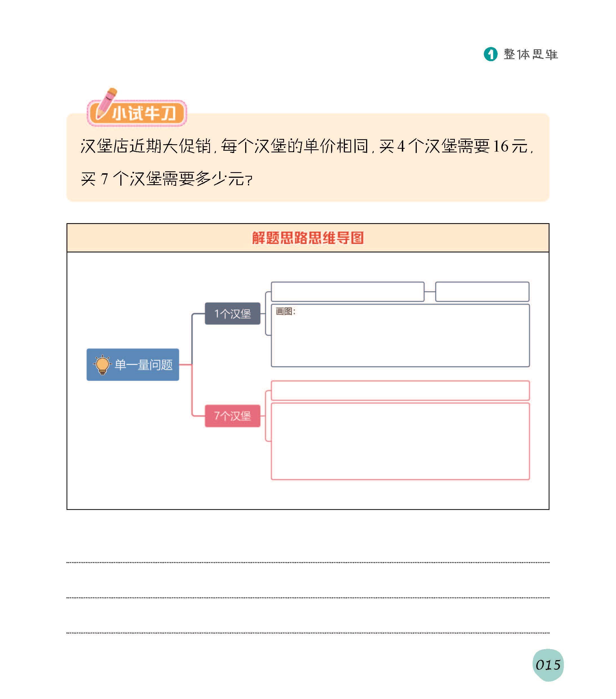The height and width of the screenshot is (699, 616).
Task: Click the 解题思路思维导图 header title
Action: tap(308, 238)
